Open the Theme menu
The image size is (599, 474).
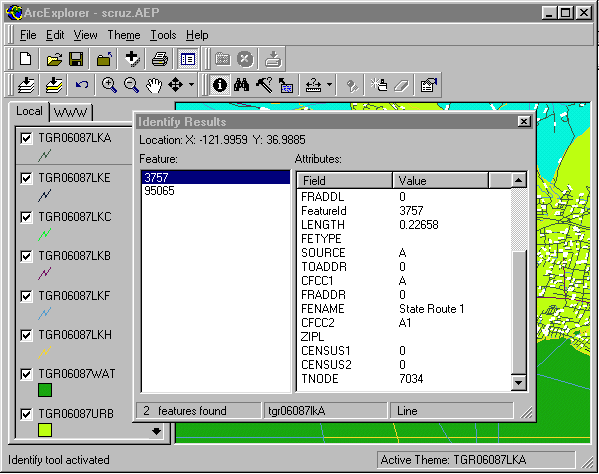click(124, 35)
